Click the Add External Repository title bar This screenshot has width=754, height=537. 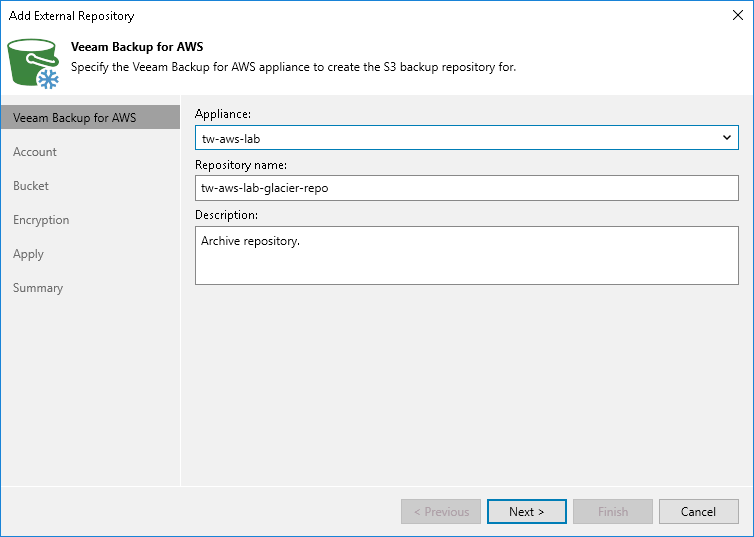300,15
